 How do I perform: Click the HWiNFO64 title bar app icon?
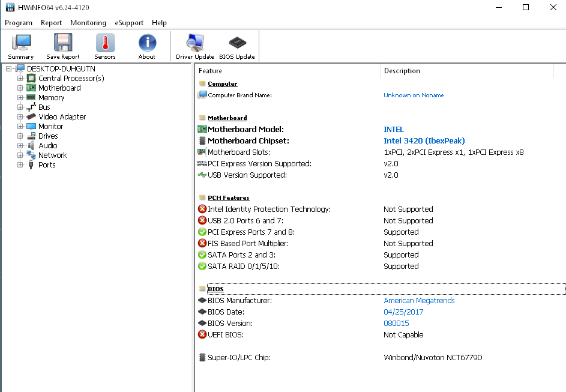(x=10, y=7)
